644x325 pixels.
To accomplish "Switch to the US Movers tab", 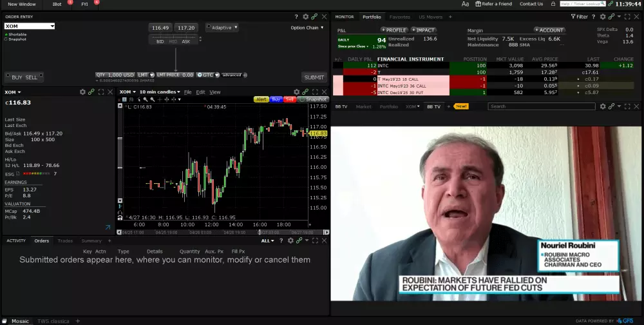I will point(430,17).
